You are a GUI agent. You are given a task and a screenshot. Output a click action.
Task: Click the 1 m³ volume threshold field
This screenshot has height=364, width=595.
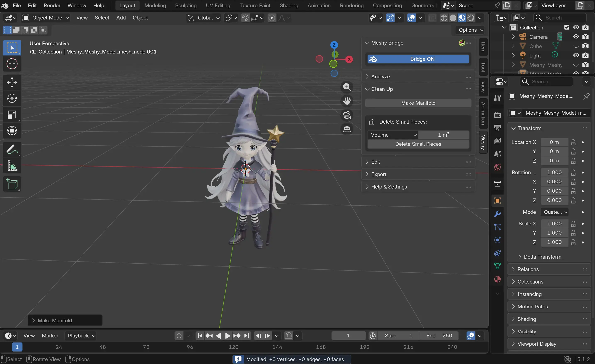(x=444, y=135)
